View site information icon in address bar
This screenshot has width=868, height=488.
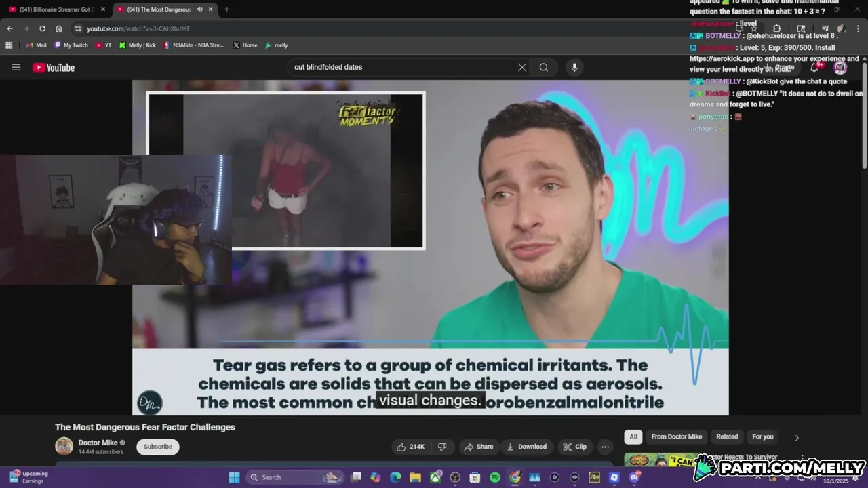pyautogui.click(x=78, y=28)
